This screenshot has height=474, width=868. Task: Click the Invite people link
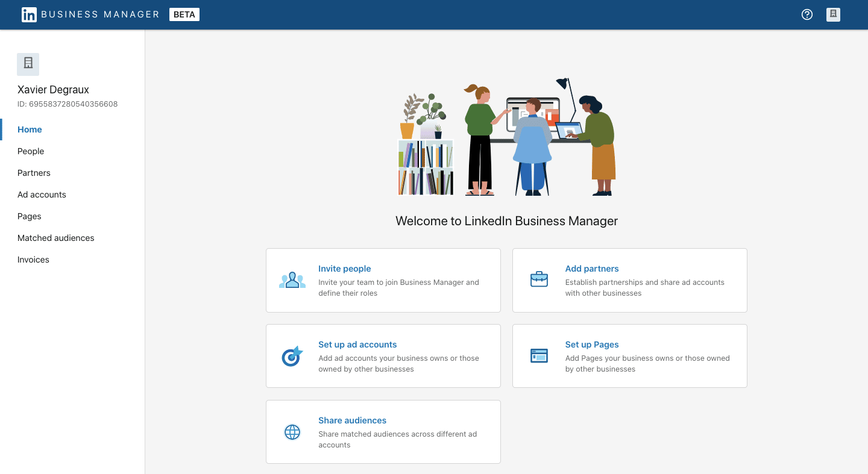[x=344, y=269]
